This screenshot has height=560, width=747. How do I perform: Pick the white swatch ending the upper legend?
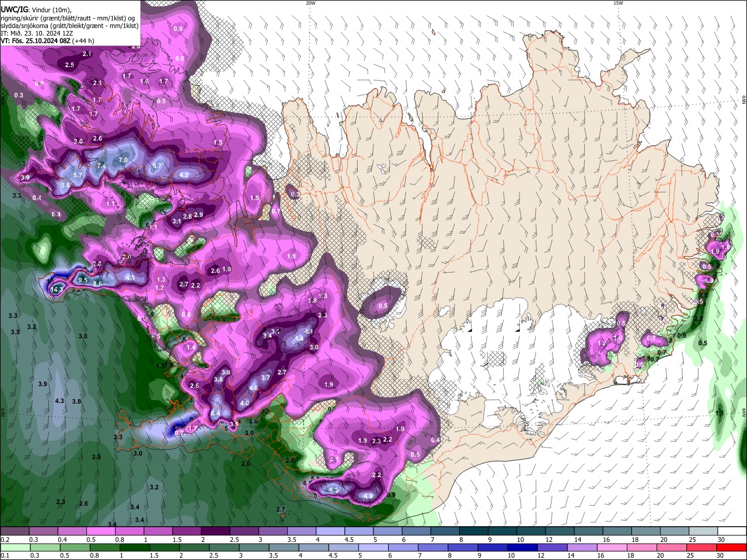[731, 531]
